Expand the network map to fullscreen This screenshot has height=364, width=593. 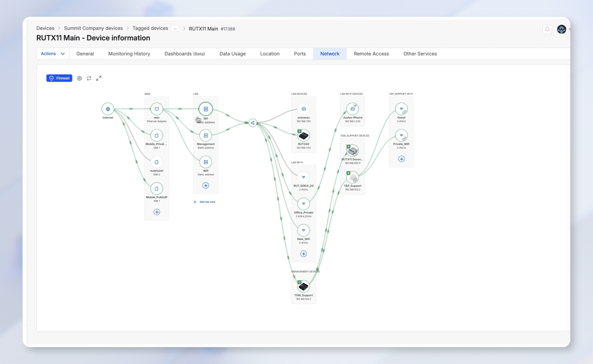[99, 78]
